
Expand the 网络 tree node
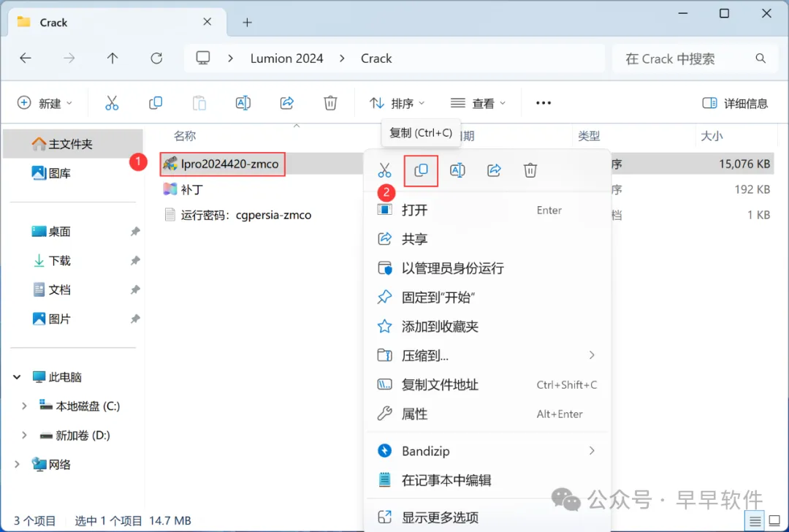pos(17,465)
